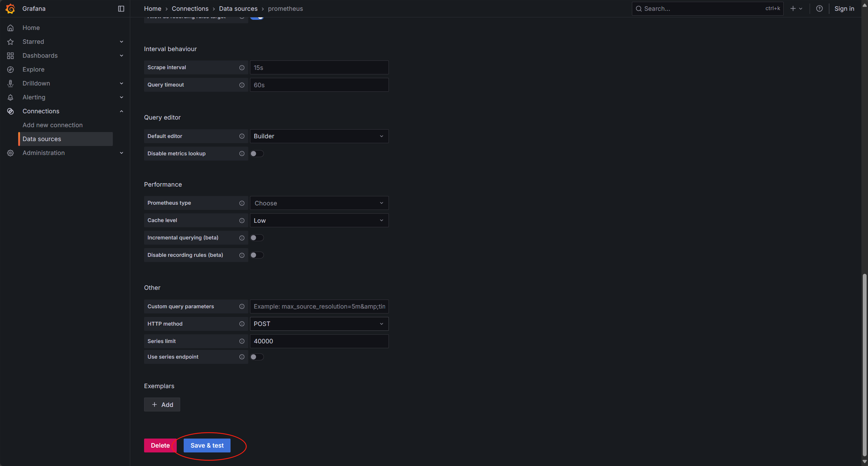Show info tooltip for Use series endpoint
This screenshot has width=868, height=466.
click(x=242, y=357)
